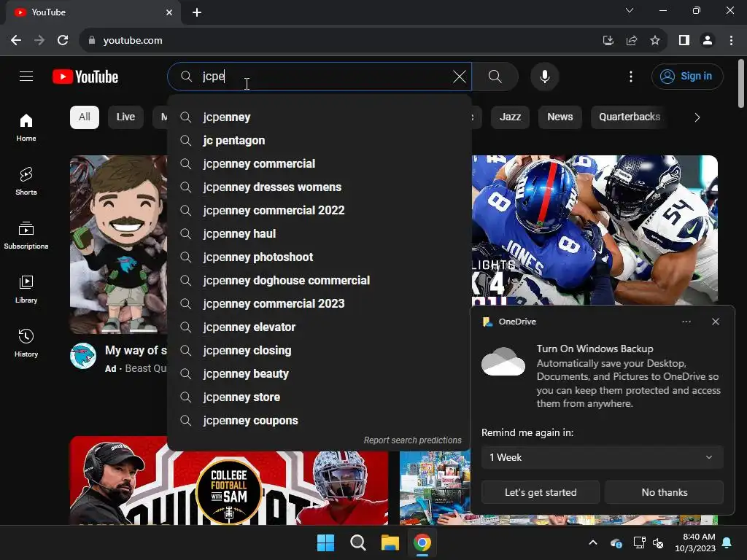The image size is (747, 560).
Task: Pick the 'jcpenney store' suggestion
Action: pos(320,397)
